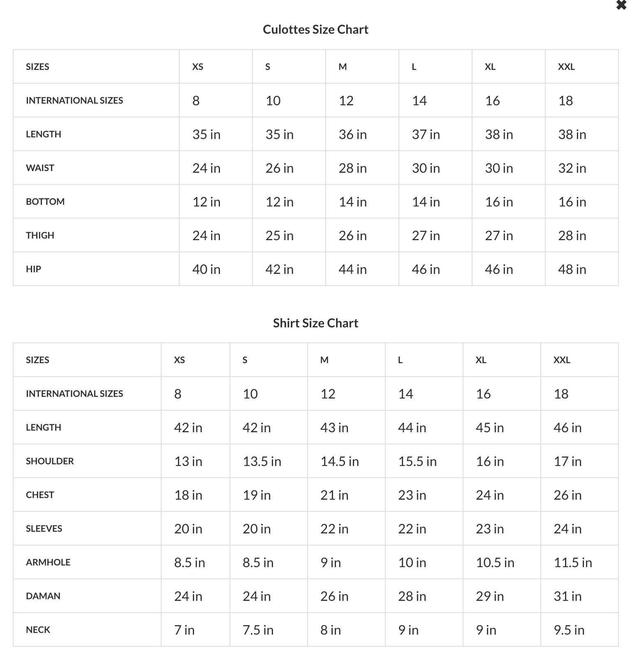Click the 31 in daman value
Image resolution: width=630 pixels, height=672 pixels.
coord(567,596)
